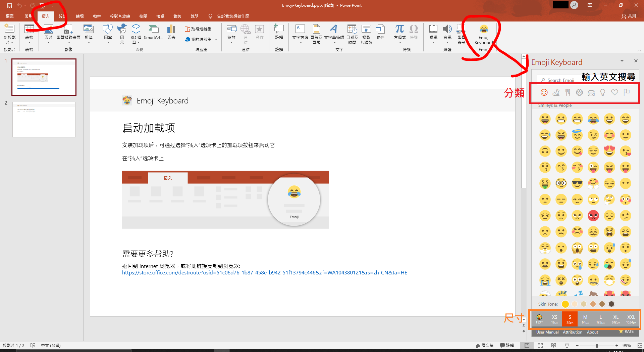Screen dimensions: 644x352
Task: Open the store.office.com hyperlink on slide
Action: coord(265,273)
